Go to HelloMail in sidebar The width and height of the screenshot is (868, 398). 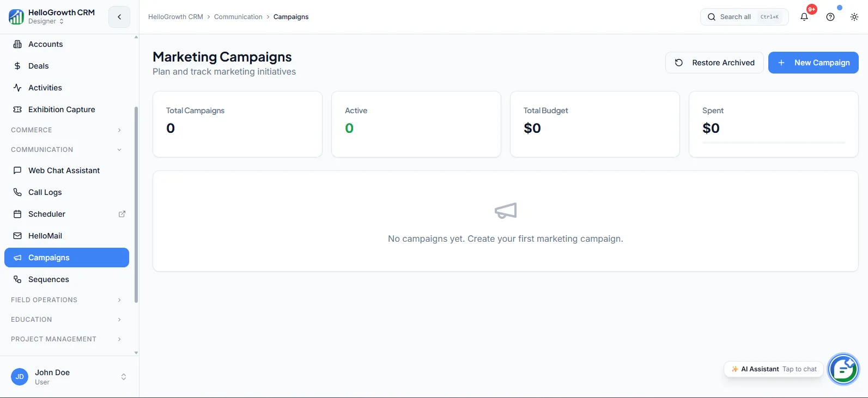66,236
